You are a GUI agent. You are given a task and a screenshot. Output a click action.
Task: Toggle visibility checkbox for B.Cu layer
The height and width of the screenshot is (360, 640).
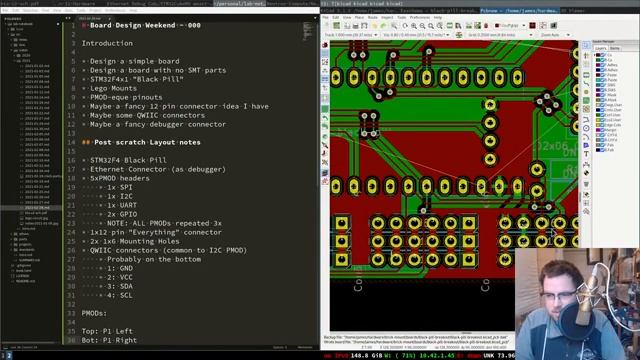pyautogui.click(x=602, y=60)
